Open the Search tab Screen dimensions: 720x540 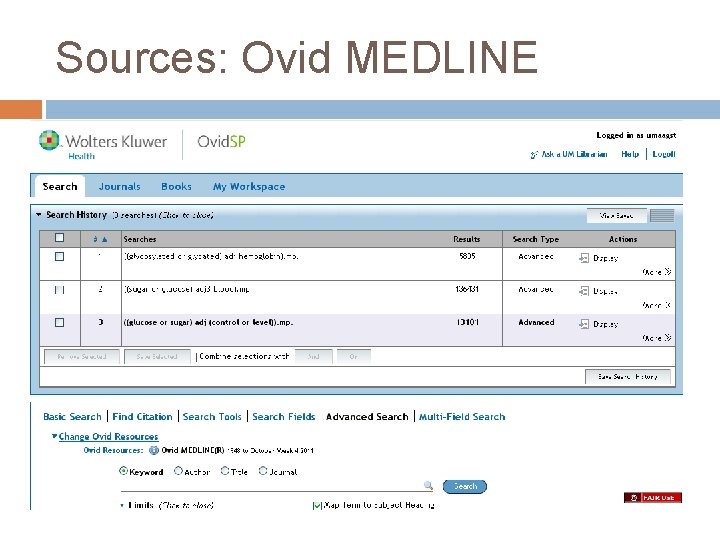60,186
